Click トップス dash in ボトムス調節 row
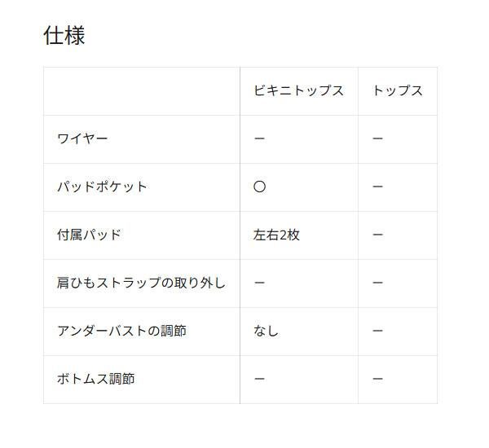 coord(377,379)
